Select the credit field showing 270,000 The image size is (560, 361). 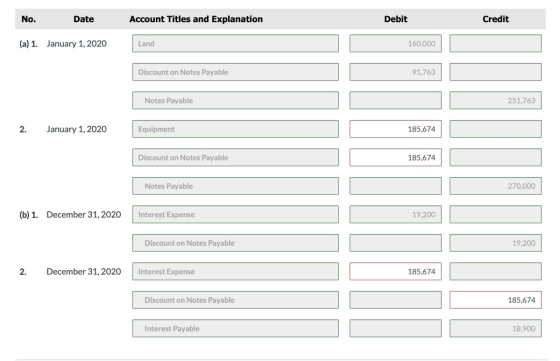point(495,186)
